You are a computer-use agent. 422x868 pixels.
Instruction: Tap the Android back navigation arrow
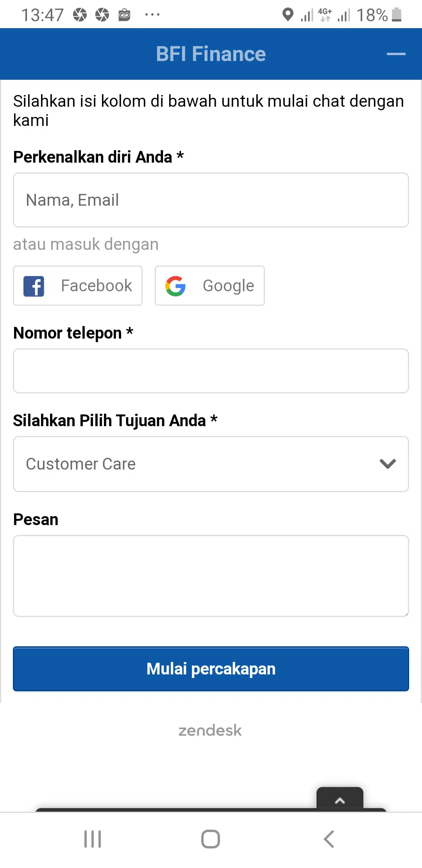click(329, 838)
